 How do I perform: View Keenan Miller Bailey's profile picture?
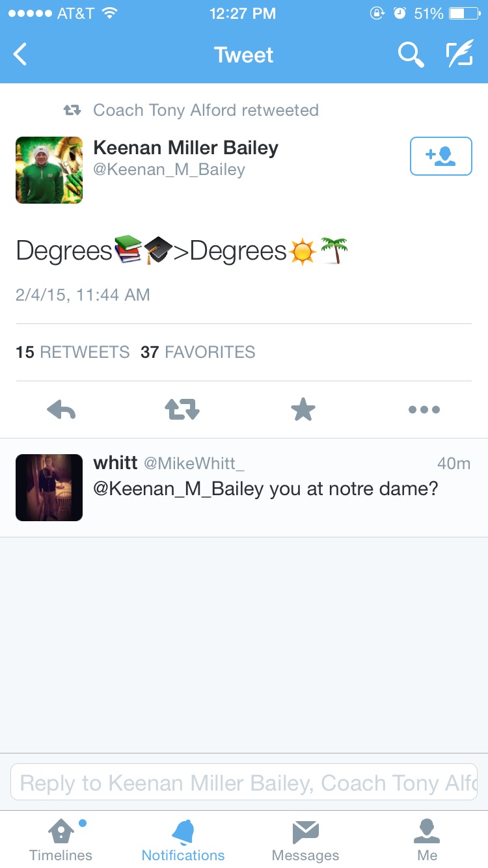pyautogui.click(x=49, y=170)
